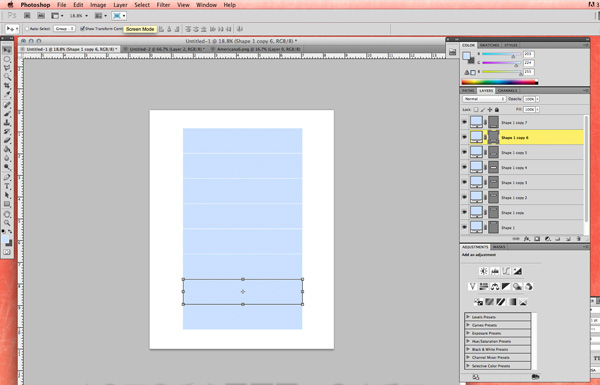The image size is (600, 385).
Task: Select the Dodge tool
Action: pyautogui.click(x=7, y=167)
